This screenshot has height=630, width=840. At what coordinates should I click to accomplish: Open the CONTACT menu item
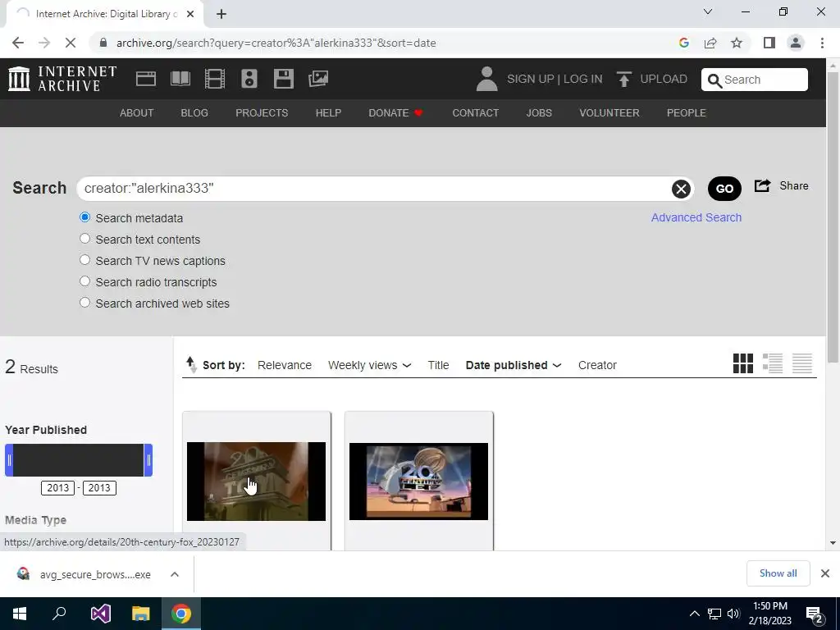tap(476, 113)
